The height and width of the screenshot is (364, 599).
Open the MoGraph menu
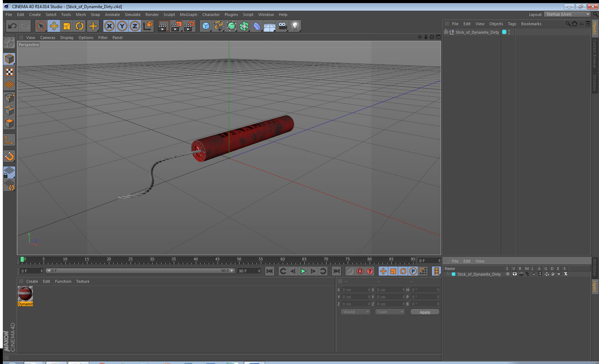[188, 15]
